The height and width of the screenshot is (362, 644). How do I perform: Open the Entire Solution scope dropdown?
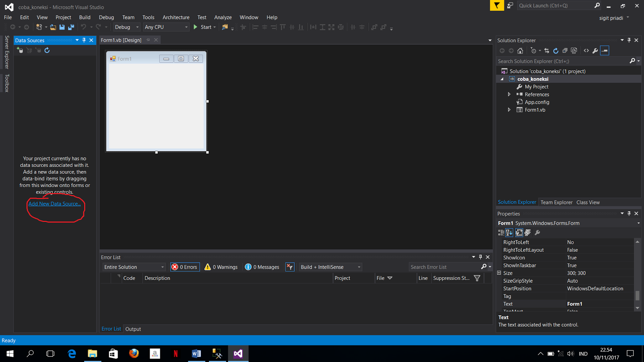point(134,267)
